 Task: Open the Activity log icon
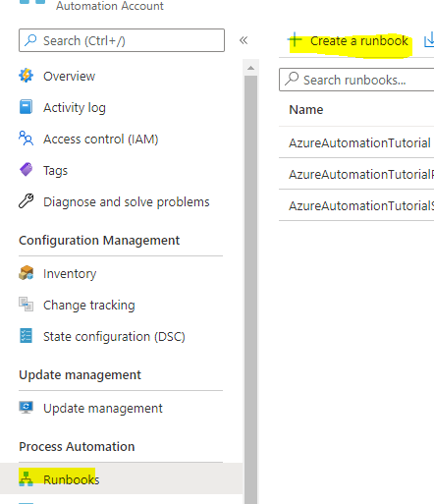click(x=26, y=107)
